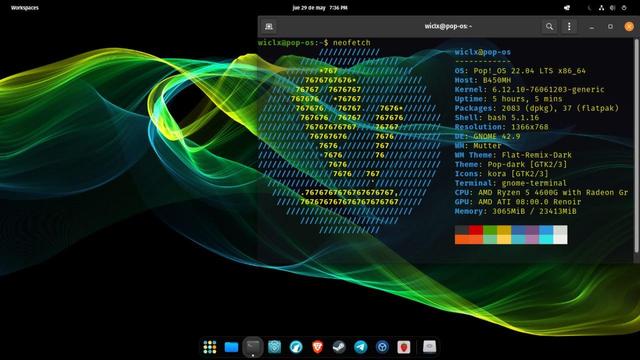The height and width of the screenshot is (360, 640).
Task: Open the volume icon in the top bar
Action: tap(612, 8)
